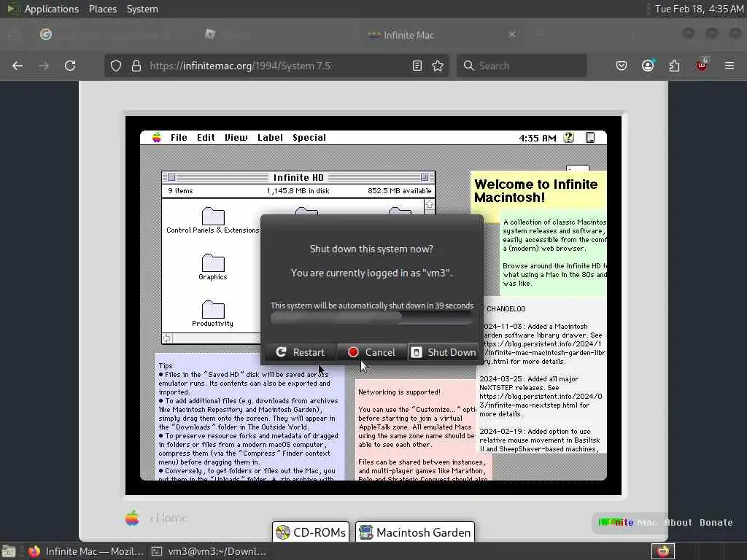
Task: Click the date and time clock in panel
Action: point(698,9)
